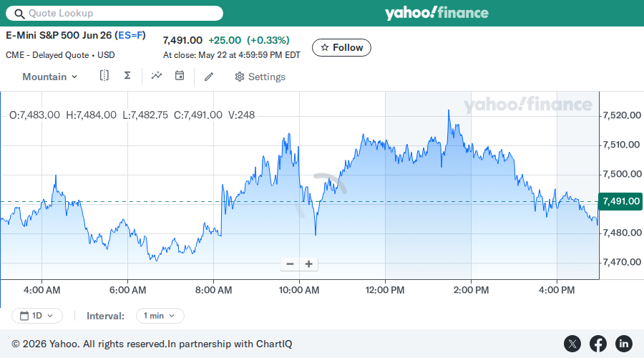The width and height of the screenshot is (644, 358).
Task: Open the indicators sigma icon
Action: point(127,76)
